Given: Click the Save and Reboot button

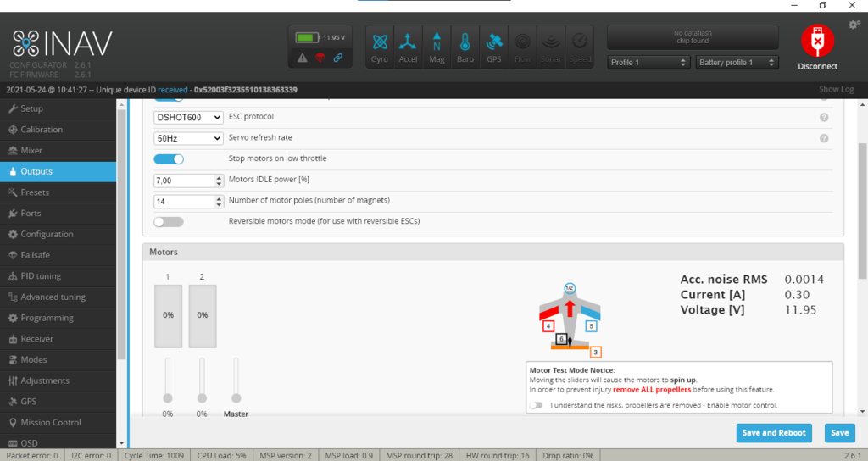Looking at the screenshot, I should [775, 432].
